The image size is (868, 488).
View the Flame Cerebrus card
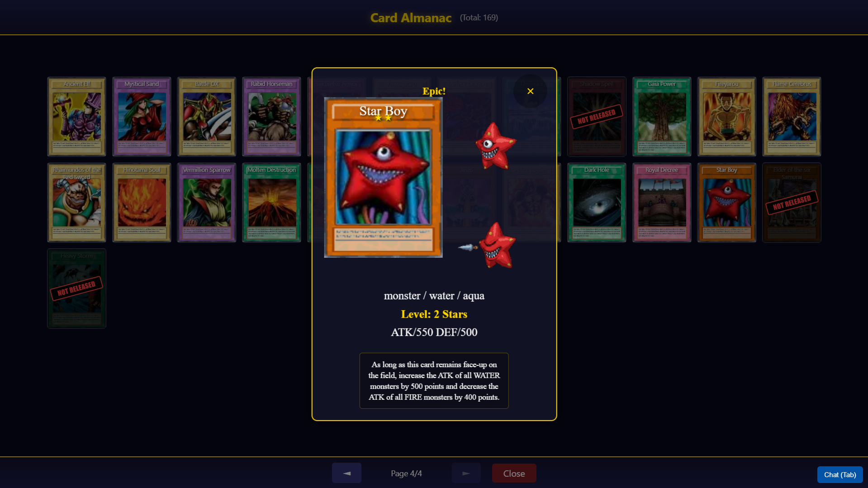792,117
